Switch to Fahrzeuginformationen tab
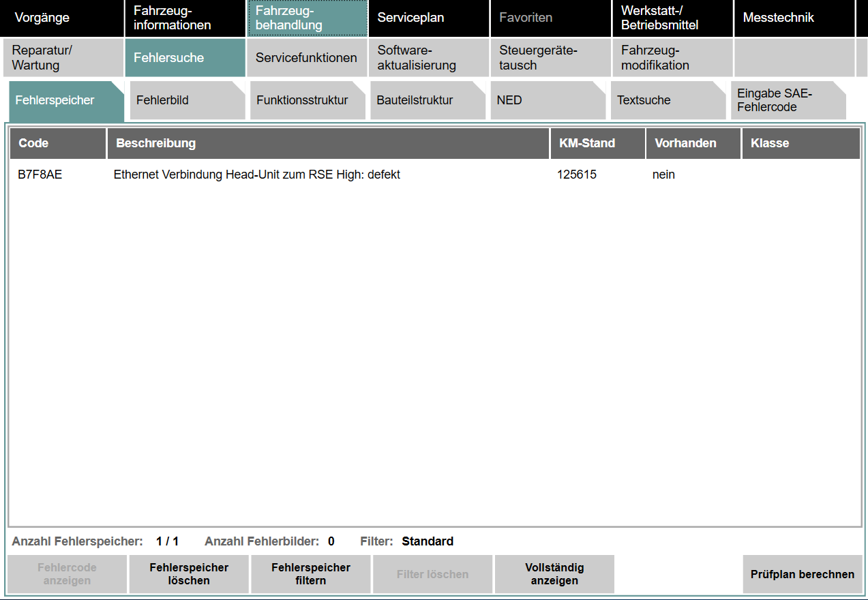The width and height of the screenshot is (868, 600). click(185, 18)
